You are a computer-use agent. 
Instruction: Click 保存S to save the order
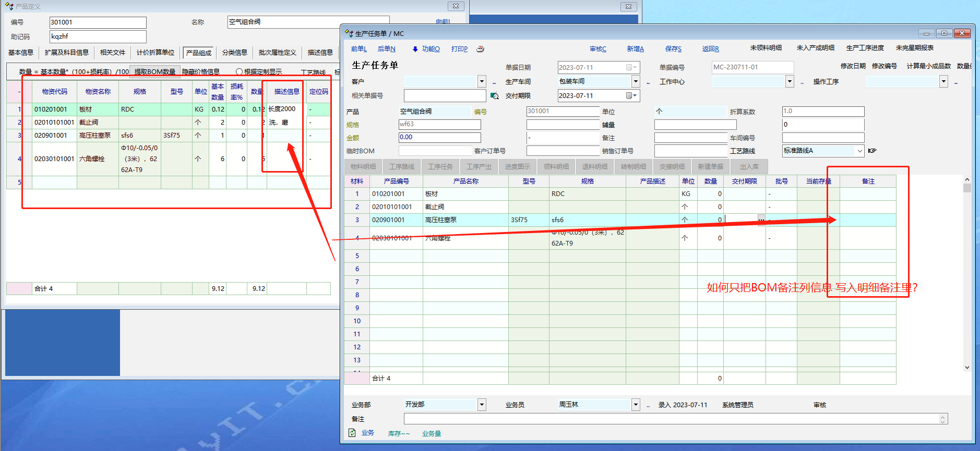(x=673, y=49)
